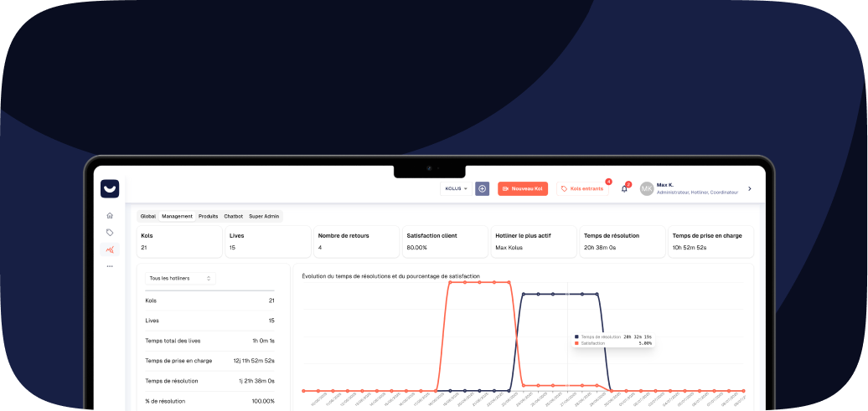Viewport: 868px width, 411px height.
Task: Expand the KOLUS organization dropdown
Action: point(457,189)
